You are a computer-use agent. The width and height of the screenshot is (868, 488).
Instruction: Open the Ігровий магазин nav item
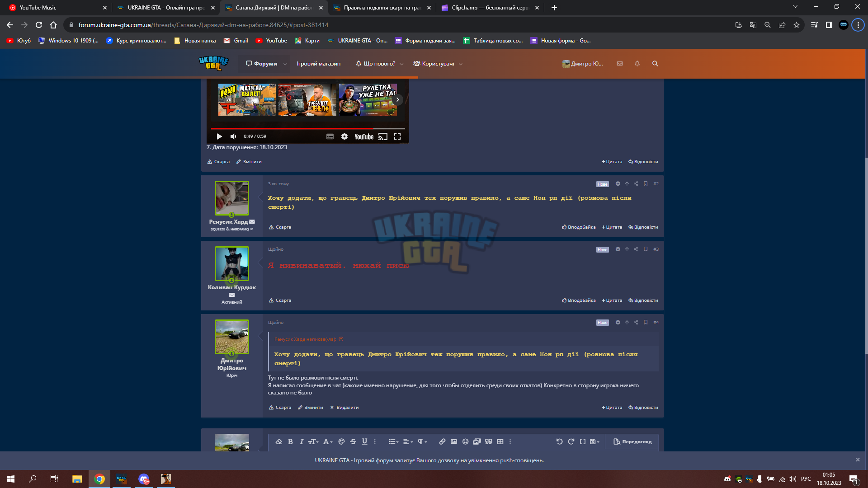point(319,64)
